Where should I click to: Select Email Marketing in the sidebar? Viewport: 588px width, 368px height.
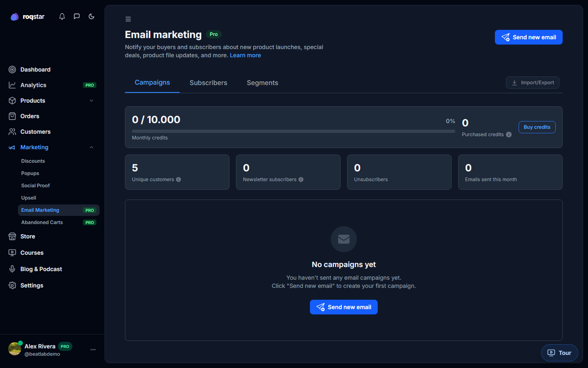pyautogui.click(x=59, y=210)
